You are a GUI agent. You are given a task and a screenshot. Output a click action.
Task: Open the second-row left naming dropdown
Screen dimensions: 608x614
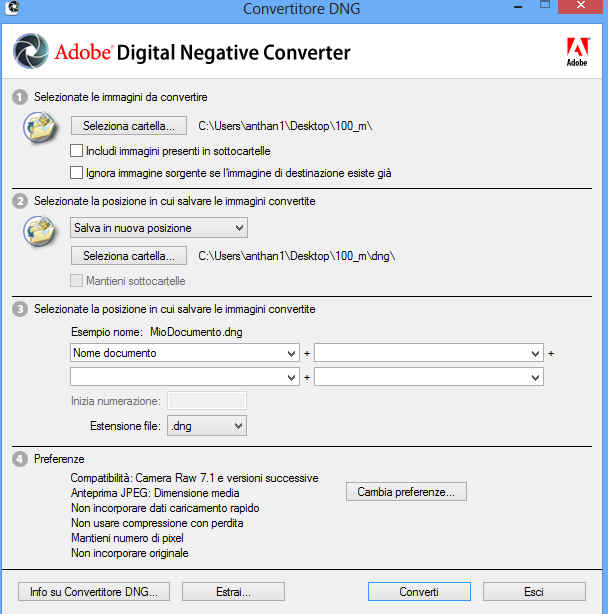coord(185,377)
